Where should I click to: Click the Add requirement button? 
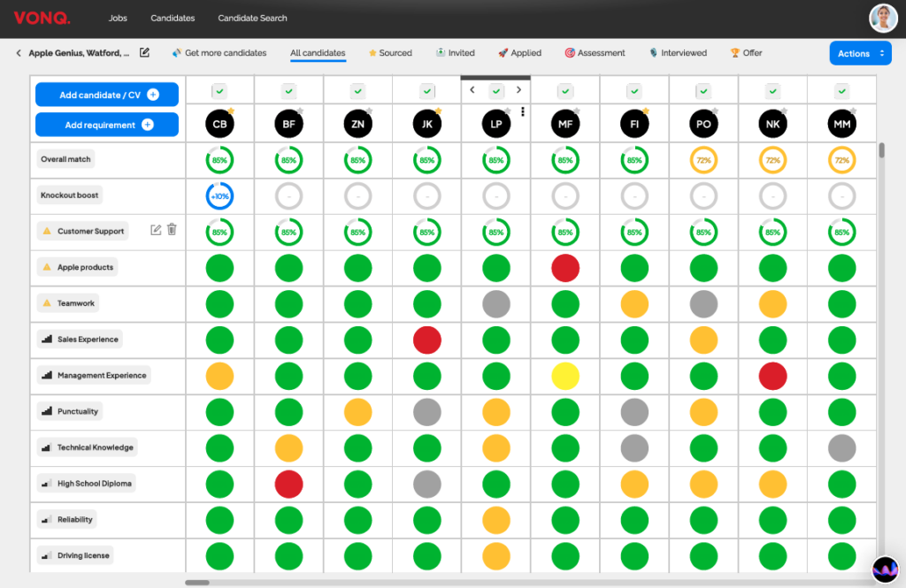pos(107,125)
